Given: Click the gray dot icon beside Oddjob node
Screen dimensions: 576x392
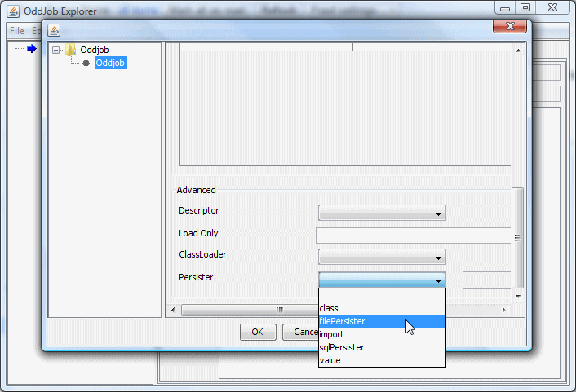Looking at the screenshot, I should coord(86,64).
